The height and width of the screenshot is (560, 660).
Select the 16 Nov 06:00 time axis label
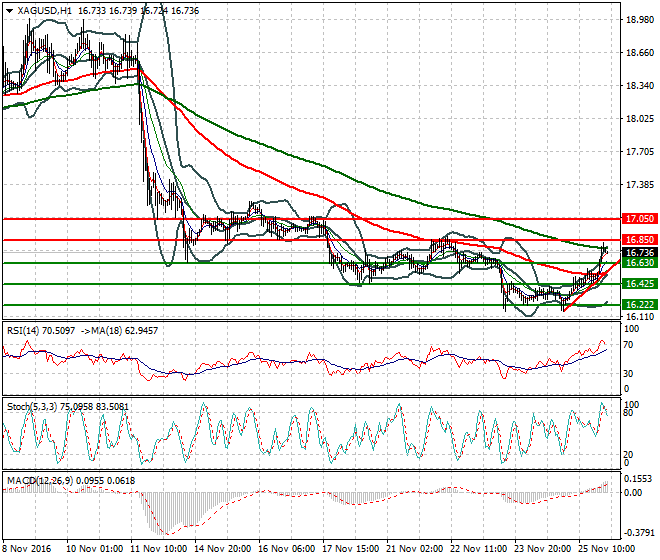coord(287,549)
